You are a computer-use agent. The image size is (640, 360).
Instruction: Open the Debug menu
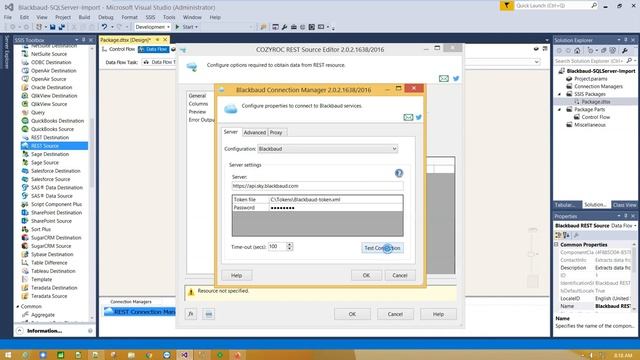click(106, 17)
